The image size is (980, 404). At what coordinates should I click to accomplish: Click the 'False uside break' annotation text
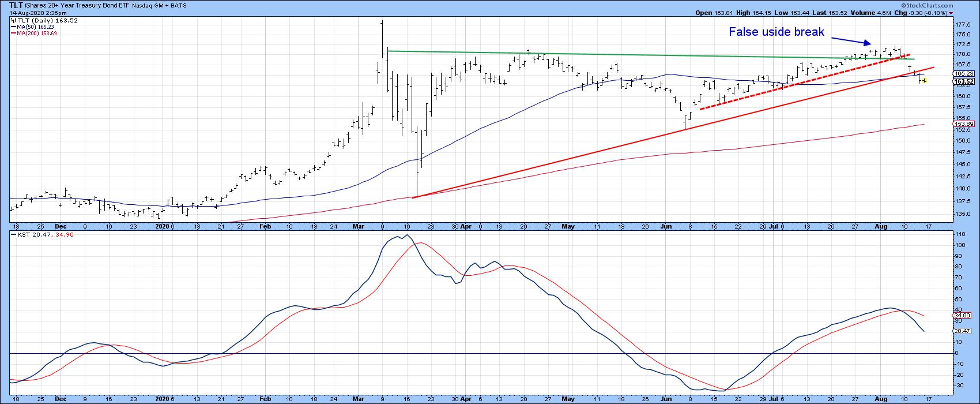point(776,32)
